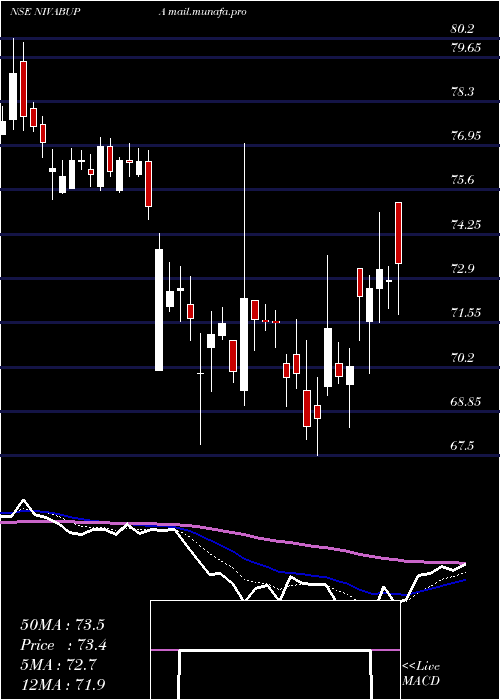Select the 80.2 price level label
This screenshot has width=500, height=700.
462,29
